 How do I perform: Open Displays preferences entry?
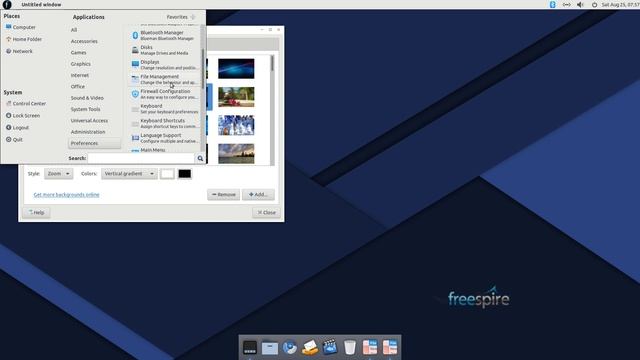[165, 64]
